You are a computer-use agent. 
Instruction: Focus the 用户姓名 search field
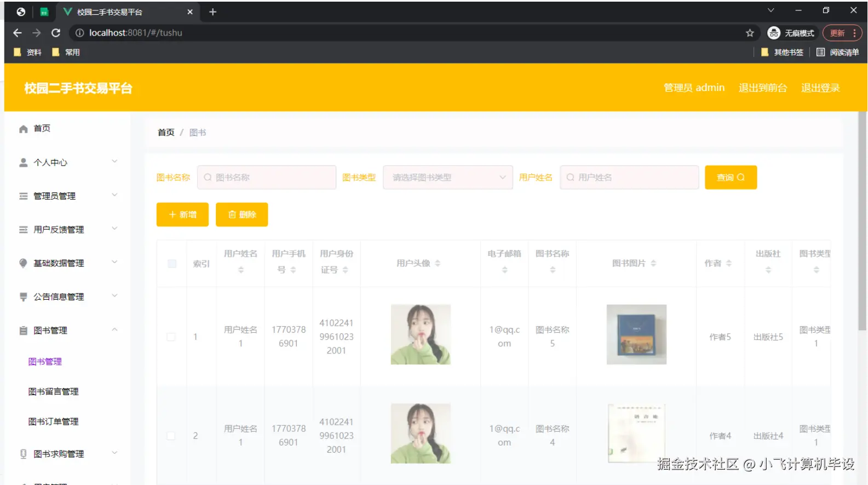[629, 178]
